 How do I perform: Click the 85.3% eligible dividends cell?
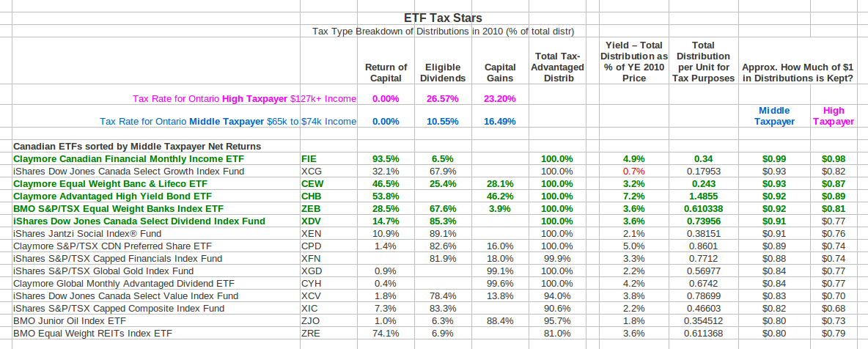442,221
